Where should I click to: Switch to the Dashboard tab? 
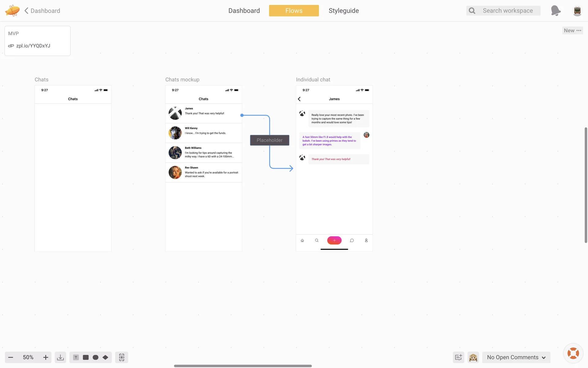244,11
